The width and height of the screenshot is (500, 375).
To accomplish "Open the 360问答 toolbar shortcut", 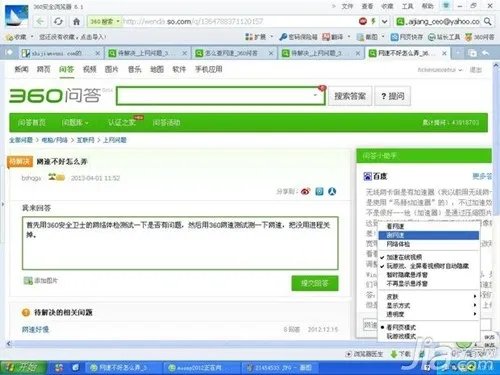I will coord(479,37).
